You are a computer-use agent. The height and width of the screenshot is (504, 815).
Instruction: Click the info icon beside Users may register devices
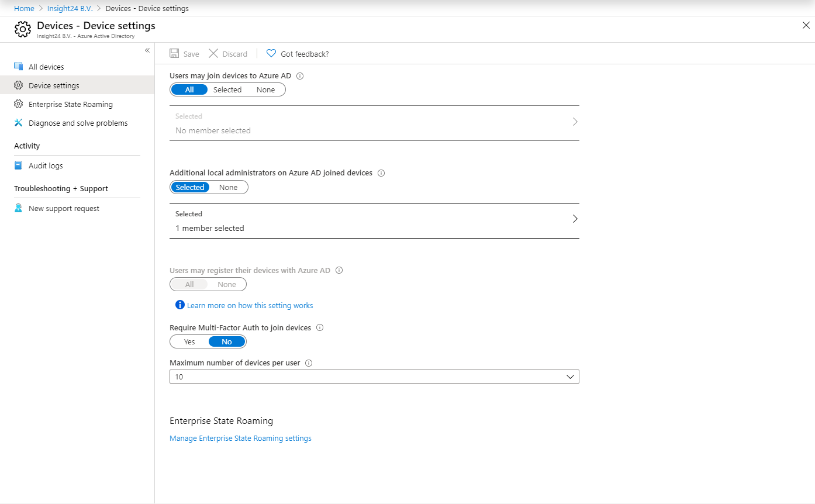coord(339,271)
